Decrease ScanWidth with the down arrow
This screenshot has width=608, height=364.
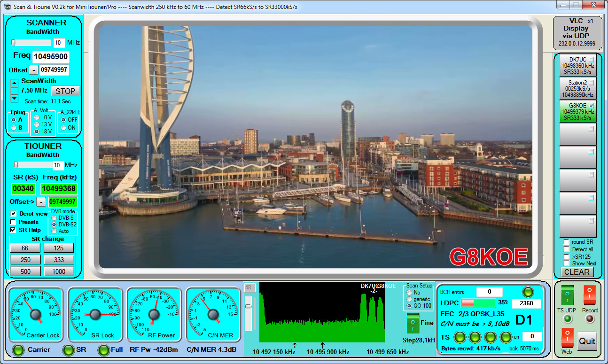[14, 98]
